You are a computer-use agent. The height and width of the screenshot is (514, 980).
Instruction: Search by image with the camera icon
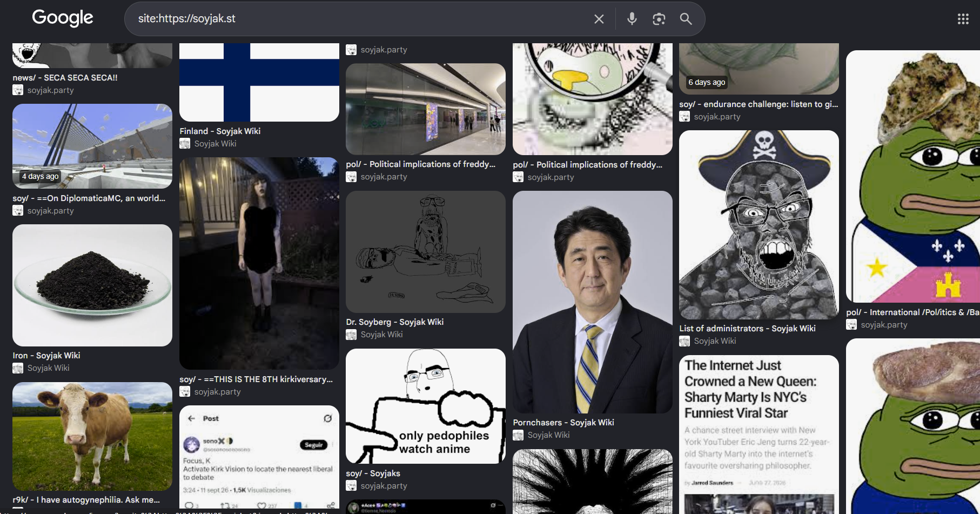[659, 19]
